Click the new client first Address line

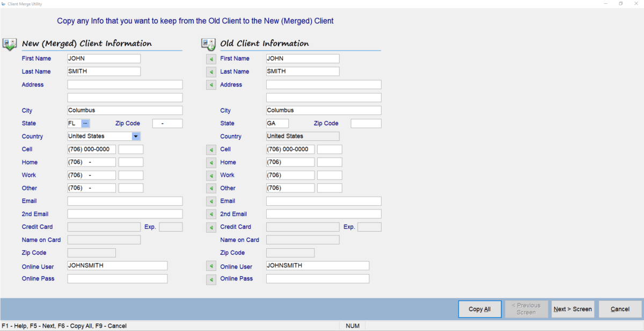[125, 85]
